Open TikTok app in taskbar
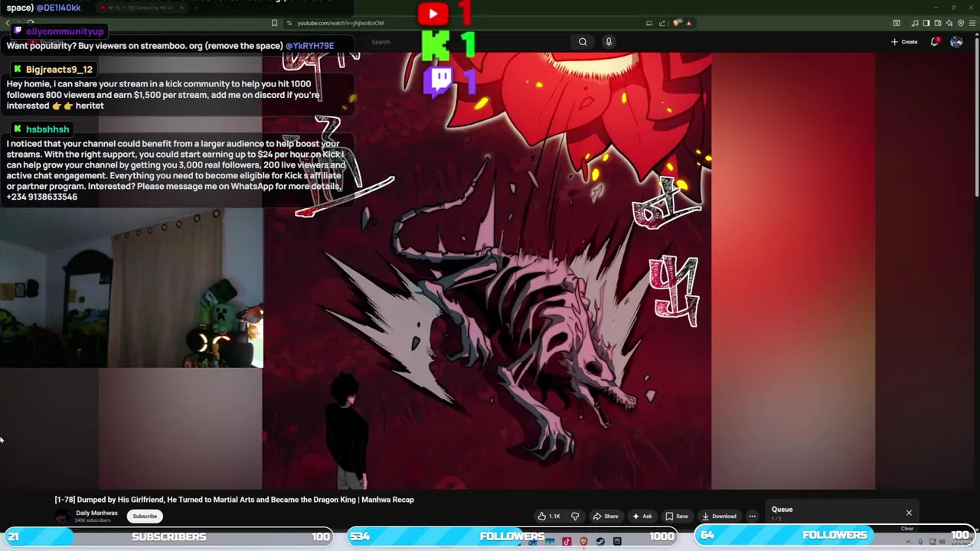This screenshot has width=980, height=551. click(567, 541)
